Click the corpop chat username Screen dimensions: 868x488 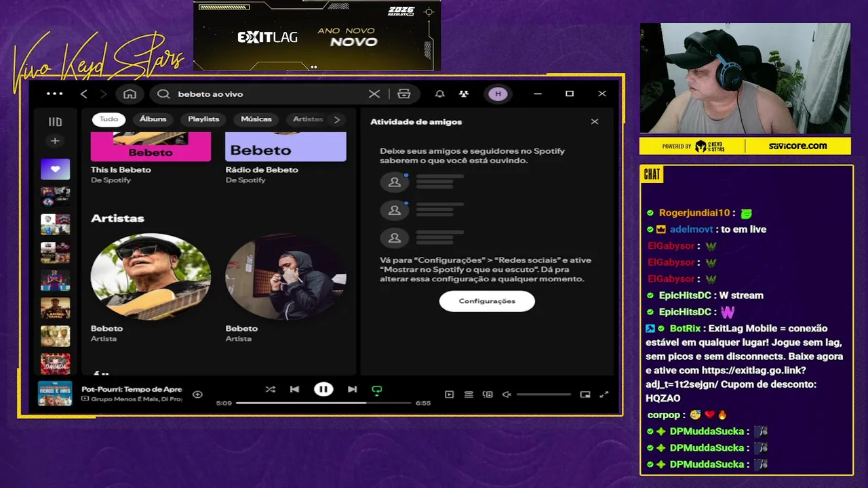(663, 415)
